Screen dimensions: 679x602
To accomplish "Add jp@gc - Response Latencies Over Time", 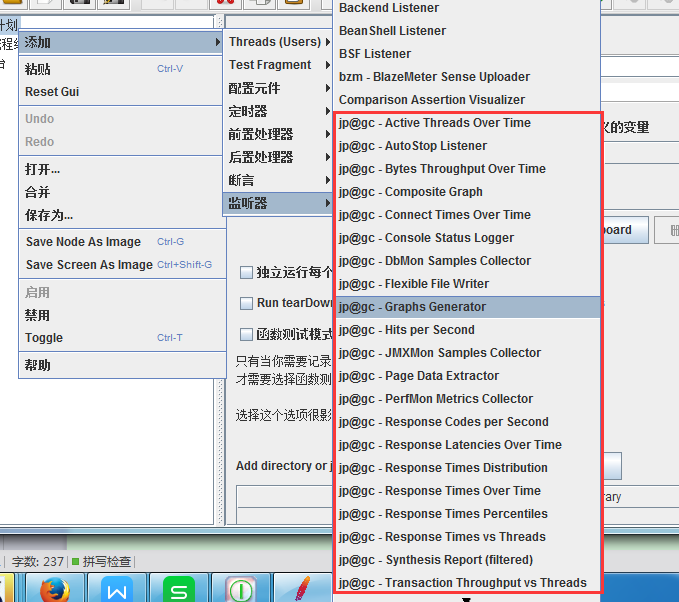I will coord(468,445).
